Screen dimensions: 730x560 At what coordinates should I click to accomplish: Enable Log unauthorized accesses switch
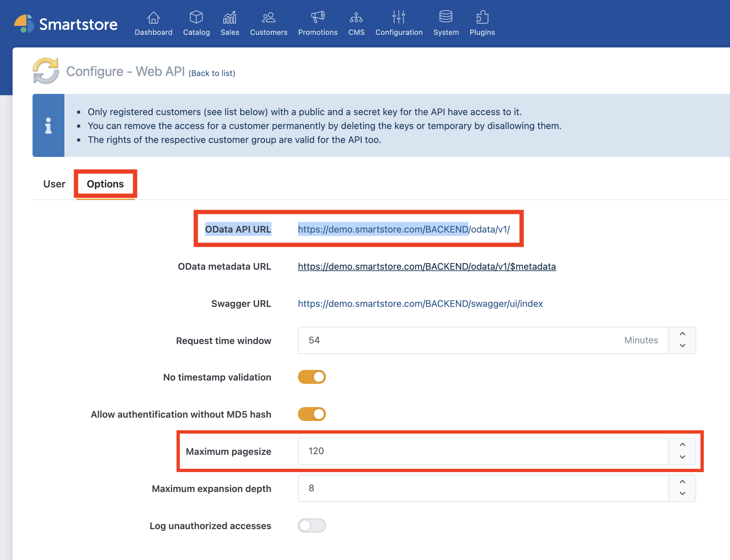pyautogui.click(x=312, y=526)
